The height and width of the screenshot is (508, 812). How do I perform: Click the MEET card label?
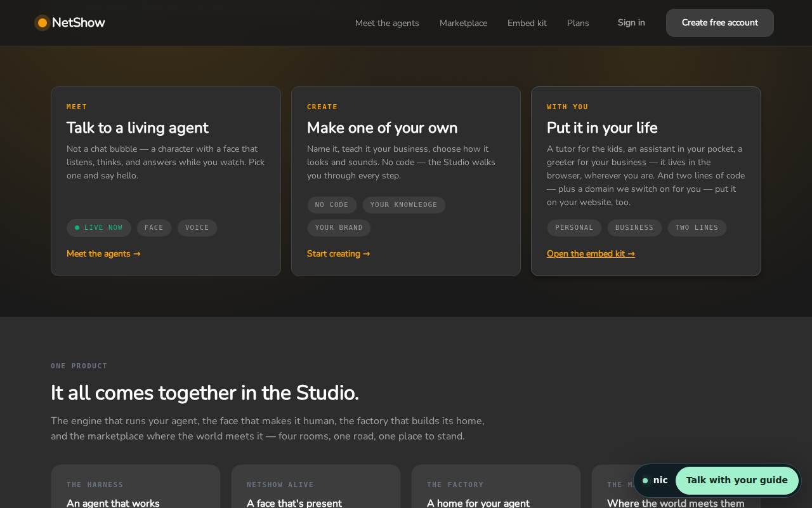click(x=77, y=107)
